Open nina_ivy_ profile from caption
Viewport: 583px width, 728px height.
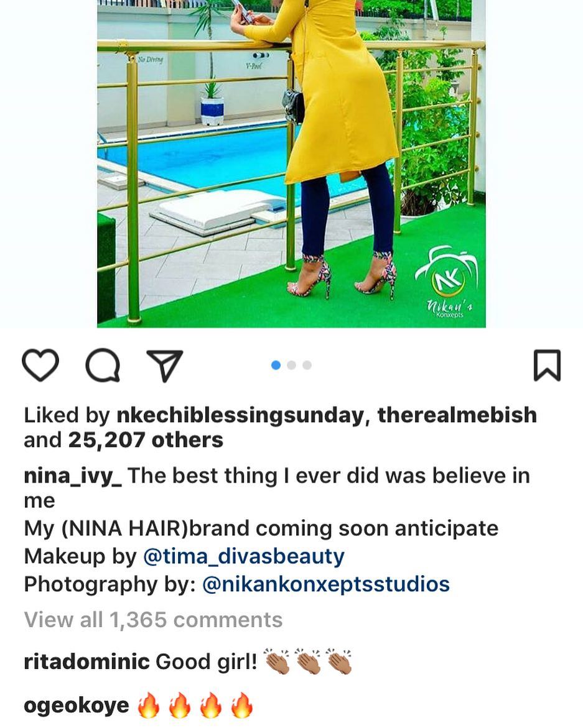click(x=73, y=476)
